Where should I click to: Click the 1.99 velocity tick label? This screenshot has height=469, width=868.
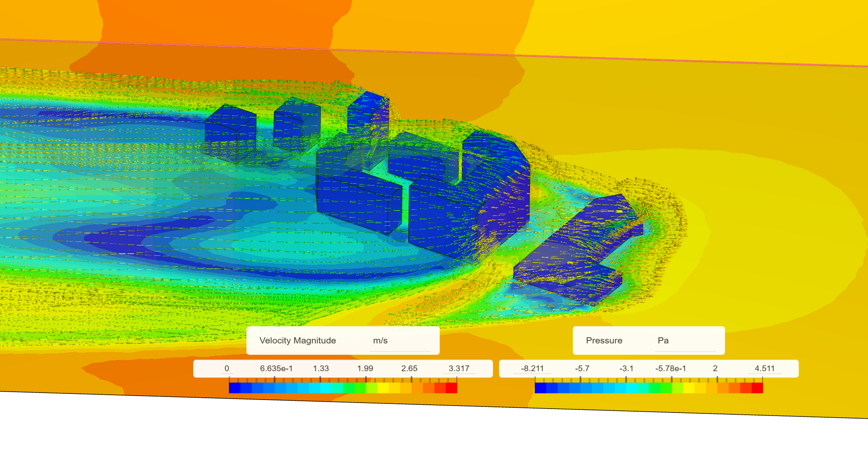(x=366, y=368)
